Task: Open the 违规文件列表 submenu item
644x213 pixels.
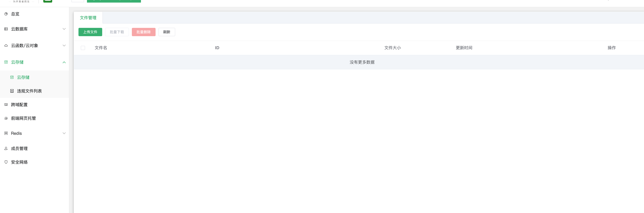Action: pyautogui.click(x=29, y=91)
